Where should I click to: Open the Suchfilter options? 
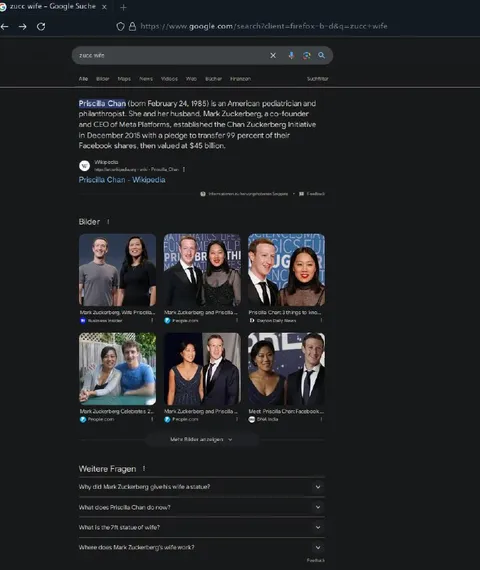tap(317, 79)
